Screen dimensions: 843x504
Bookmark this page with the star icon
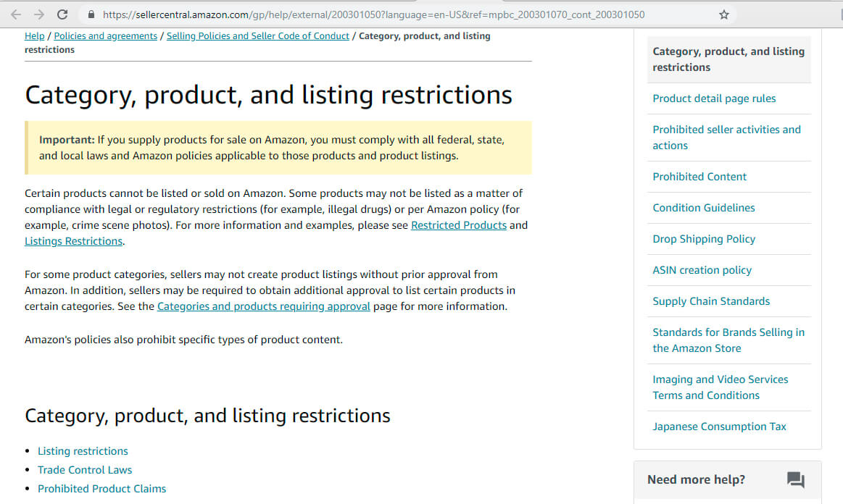[x=723, y=14]
